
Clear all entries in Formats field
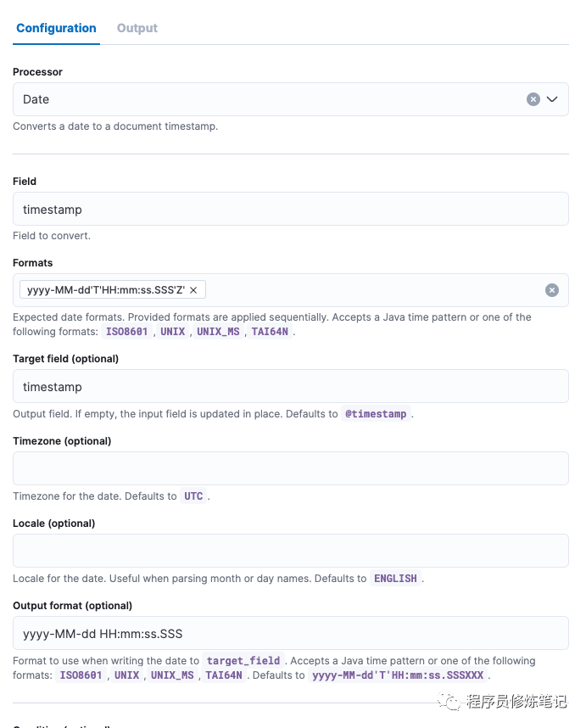click(552, 290)
